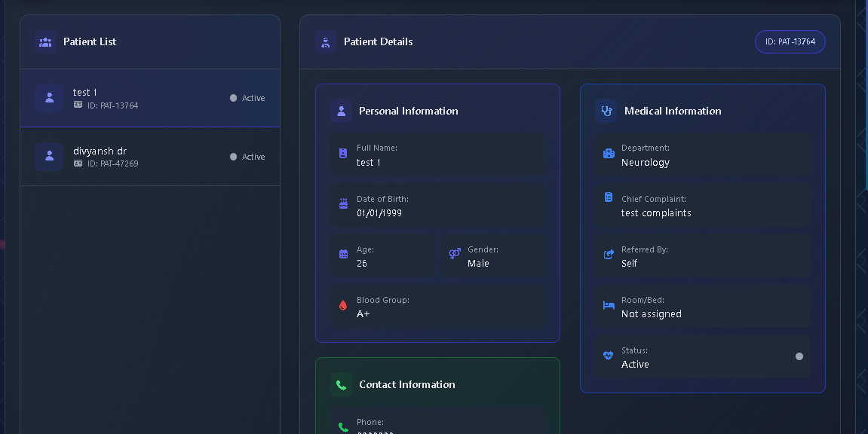The height and width of the screenshot is (434, 868).
Task: Click the gender symbol icon next to Male
Action: pyautogui.click(x=454, y=255)
